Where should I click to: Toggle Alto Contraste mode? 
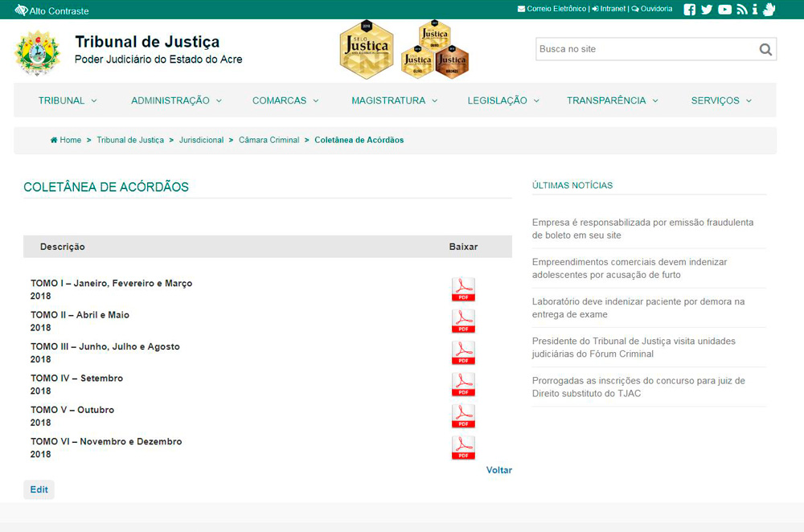52,11
